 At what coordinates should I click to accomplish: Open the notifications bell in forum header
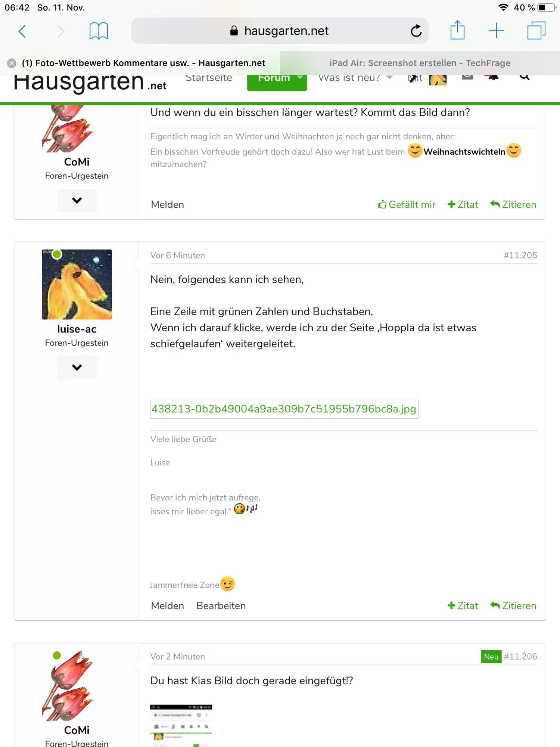coord(493,77)
